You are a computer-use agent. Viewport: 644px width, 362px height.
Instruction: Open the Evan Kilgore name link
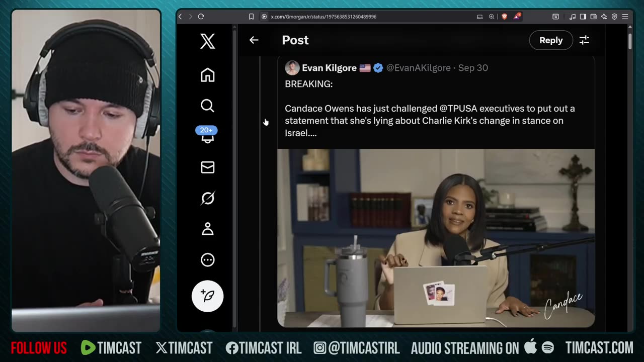[329, 68]
